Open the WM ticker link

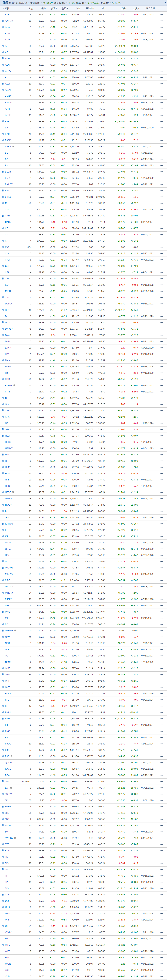coord(7,958)
